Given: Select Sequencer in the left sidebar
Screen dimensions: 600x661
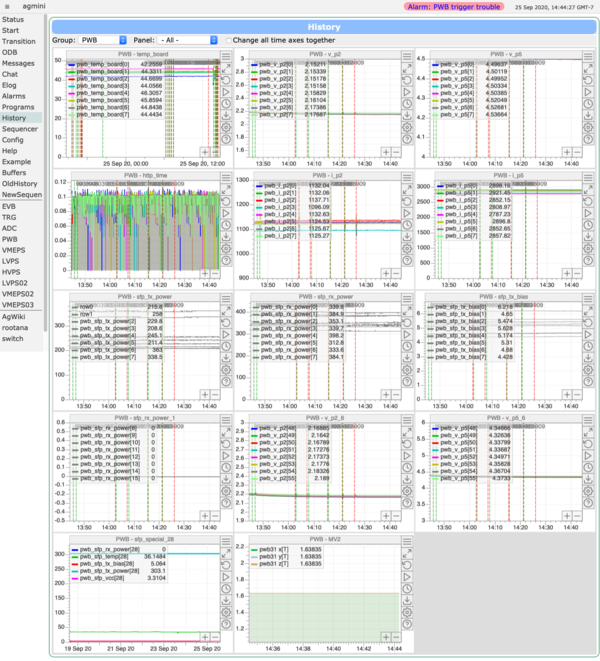Looking at the screenshot, I should tap(20, 129).
